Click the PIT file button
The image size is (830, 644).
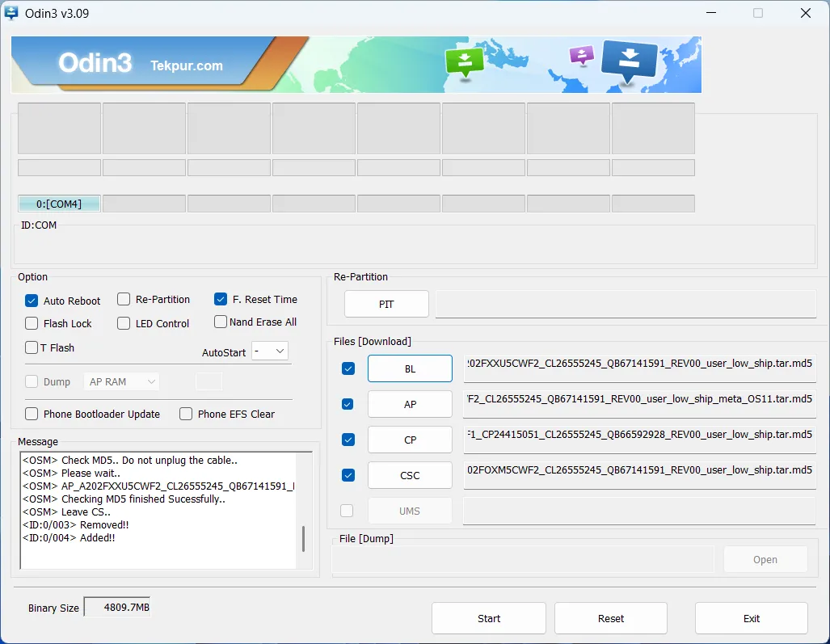point(386,304)
